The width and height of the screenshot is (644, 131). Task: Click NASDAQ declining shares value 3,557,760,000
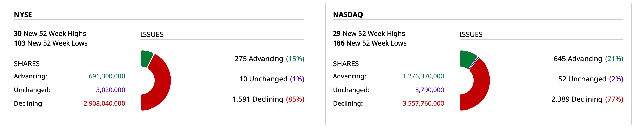click(x=423, y=104)
